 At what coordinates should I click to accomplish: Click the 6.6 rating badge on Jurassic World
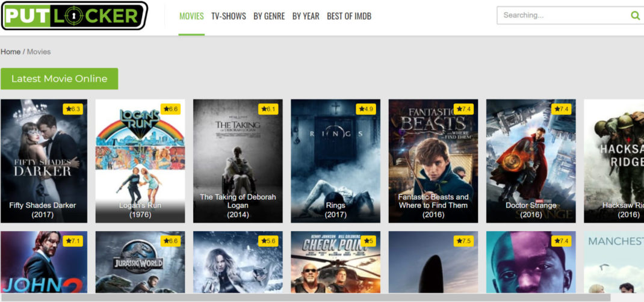pyautogui.click(x=170, y=241)
